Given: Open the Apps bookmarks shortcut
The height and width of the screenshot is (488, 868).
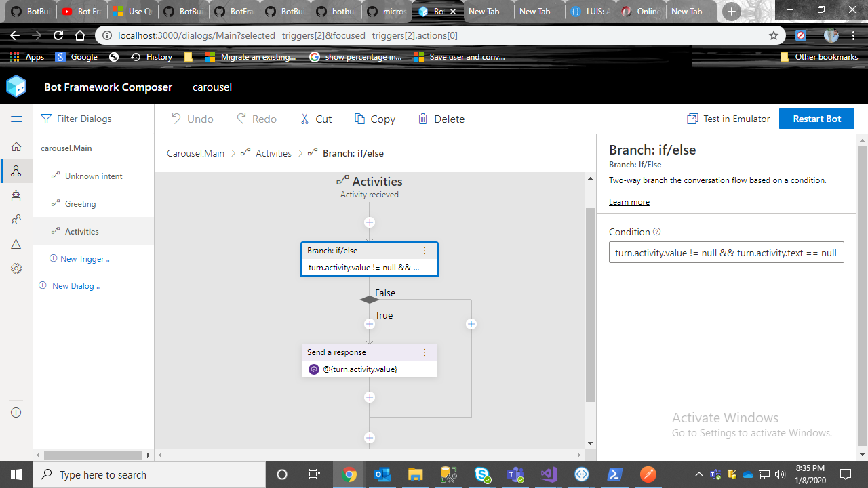Looking at the screenshot, I should tap(27, 57).
